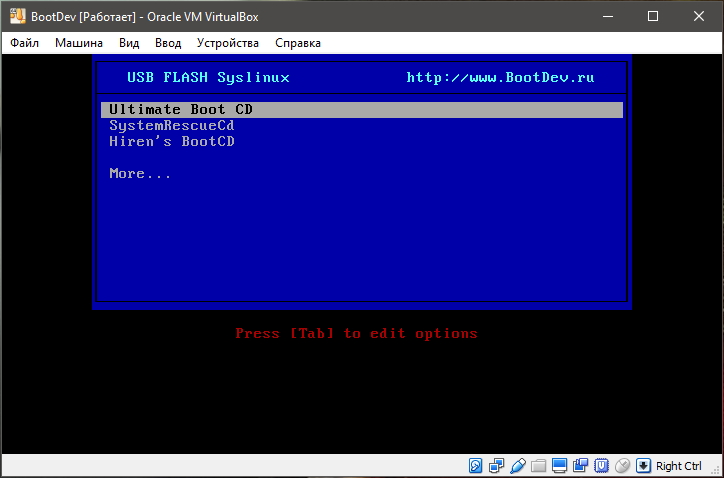The width and height of the screenshot is (724, 478).
Task: Click the overlapping screens recording icon
Action: pyautogui.click(x=580, y=466)
